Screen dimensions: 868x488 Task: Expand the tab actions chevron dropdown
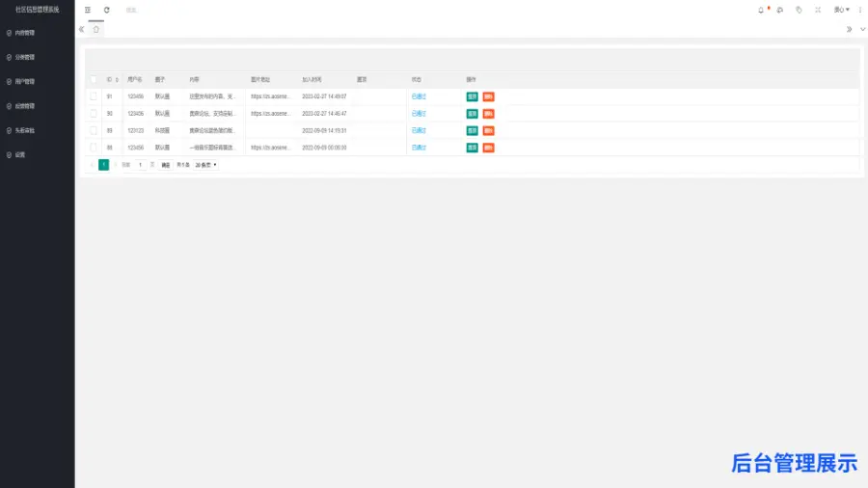(861, 29)
